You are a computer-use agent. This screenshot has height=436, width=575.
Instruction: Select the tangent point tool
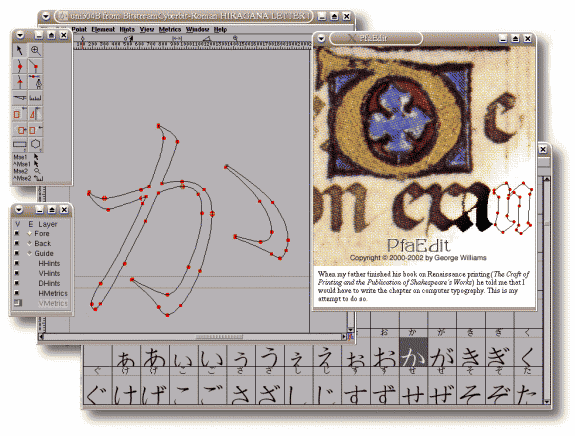tap(19, 82)
